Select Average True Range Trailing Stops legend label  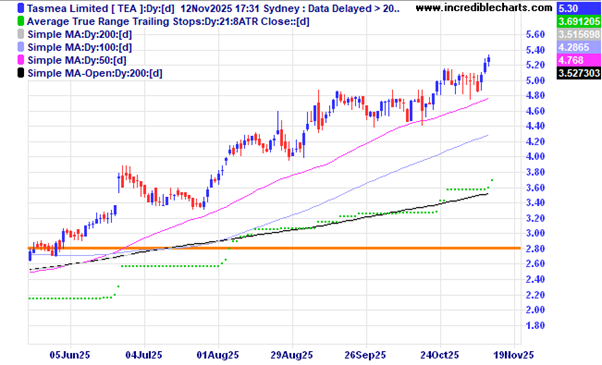pos(168,21)
